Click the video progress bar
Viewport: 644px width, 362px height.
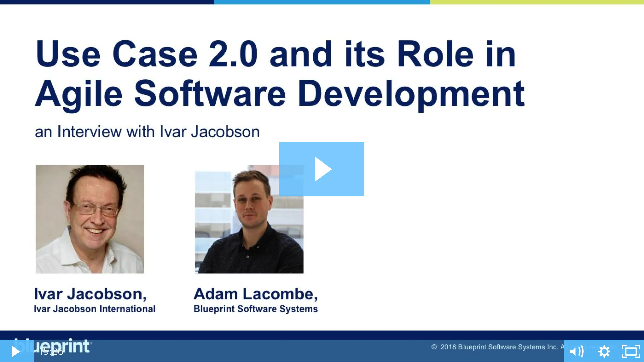[x=298, y=351]
